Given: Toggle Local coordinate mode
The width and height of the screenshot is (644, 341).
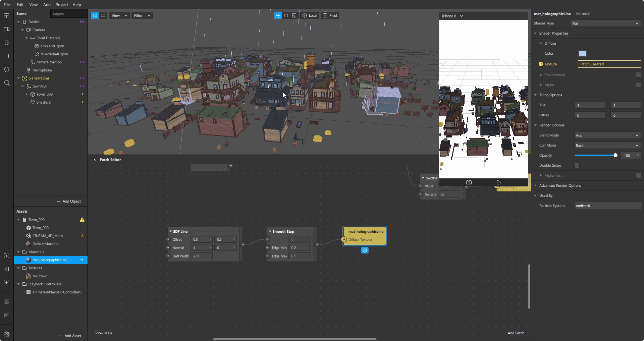Looking at the screenshot, I should click(x=310, y=15).
